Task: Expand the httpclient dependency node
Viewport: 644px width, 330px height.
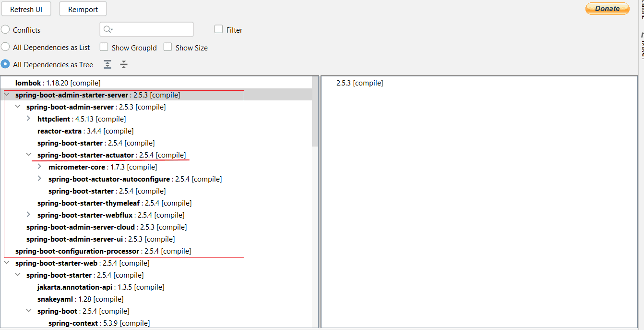Action: 29,119
